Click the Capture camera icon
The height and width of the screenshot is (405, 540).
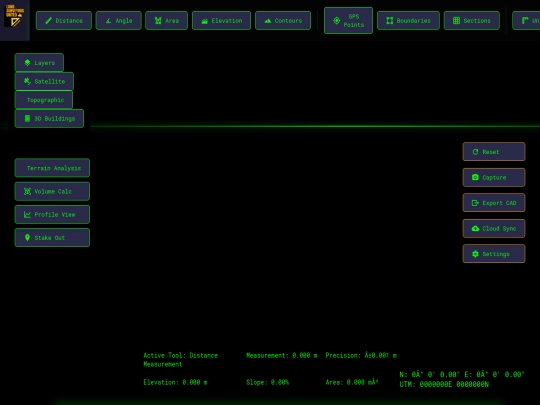click(475, 177)
